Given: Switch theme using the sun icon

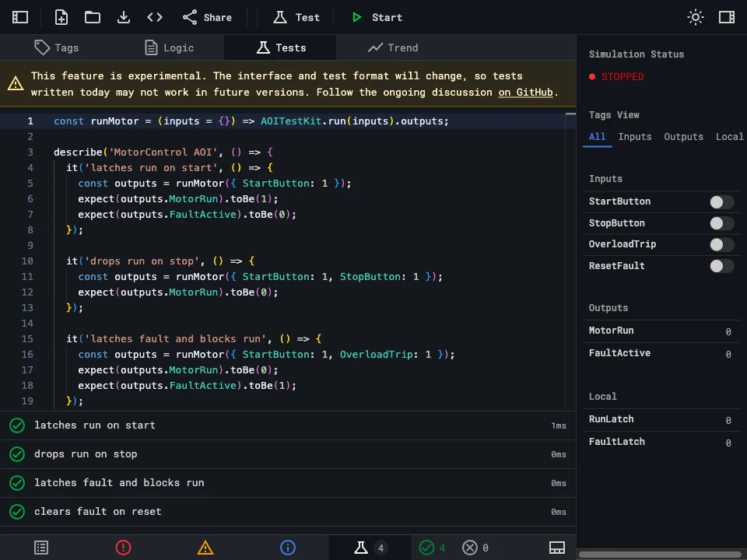Looking at the screenshot, I should (x=696, y=17).
